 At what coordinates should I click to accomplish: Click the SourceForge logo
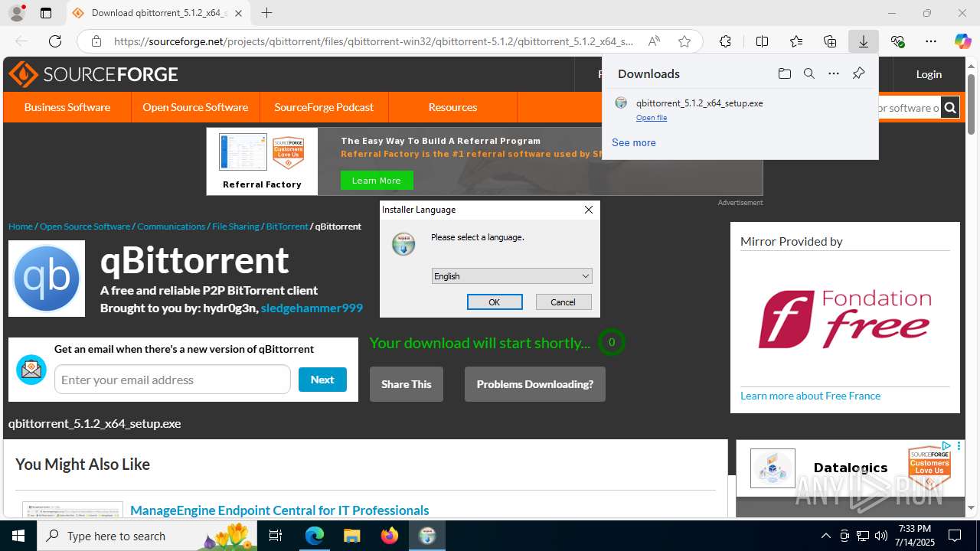93,74
